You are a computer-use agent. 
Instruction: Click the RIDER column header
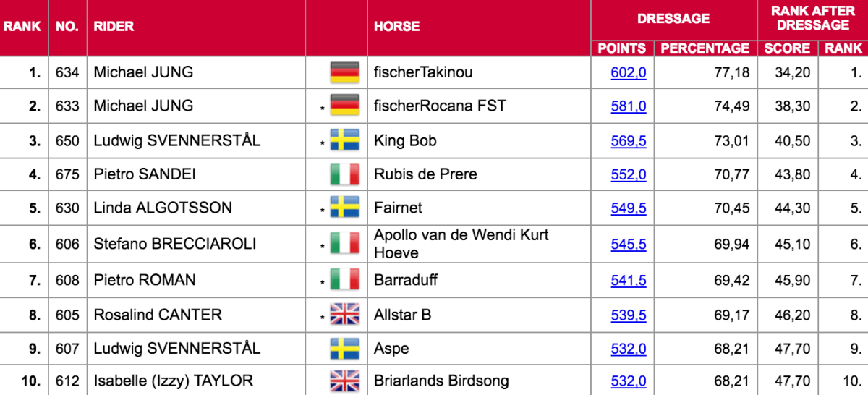coord(114,26)
